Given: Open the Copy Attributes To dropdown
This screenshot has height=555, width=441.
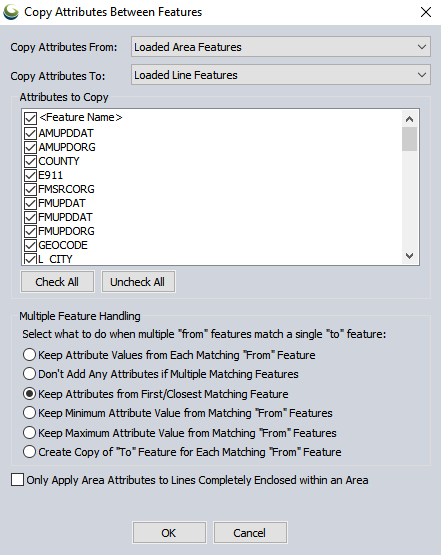Looking at the screenshot, I should [x=281, y=75].
